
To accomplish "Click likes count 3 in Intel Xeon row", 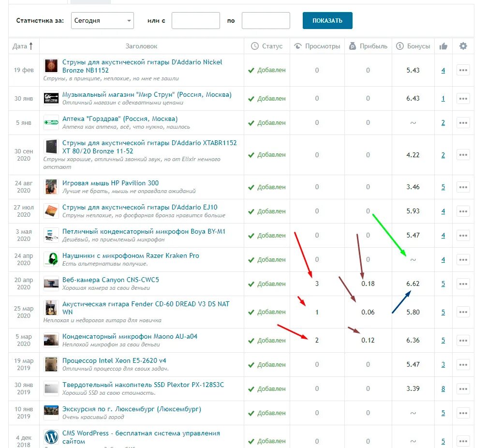I will [443, 365].
